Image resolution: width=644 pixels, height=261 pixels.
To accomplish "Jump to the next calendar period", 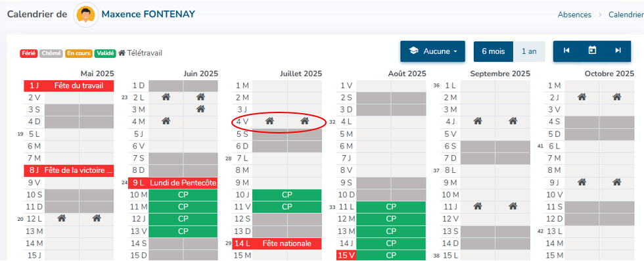I will click(618, 51).
